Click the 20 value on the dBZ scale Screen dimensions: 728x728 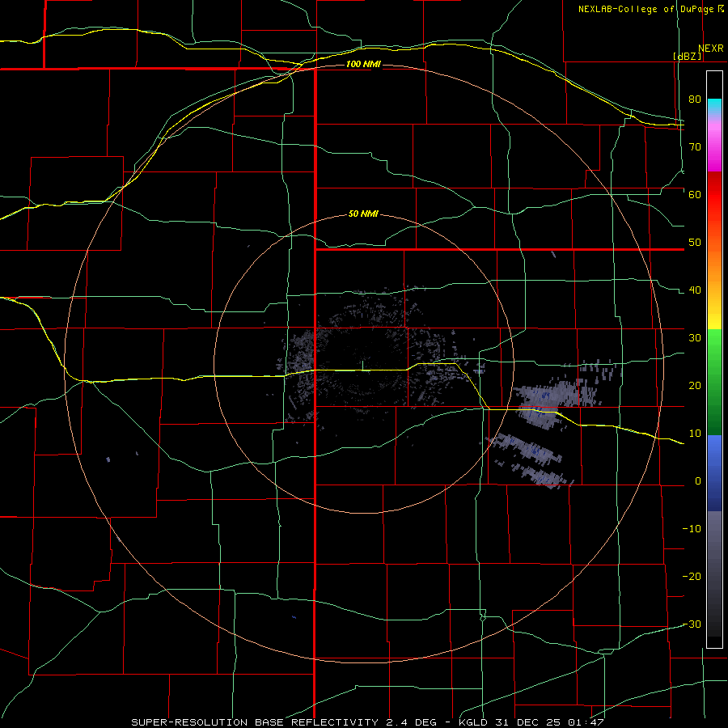coord(695,386)
